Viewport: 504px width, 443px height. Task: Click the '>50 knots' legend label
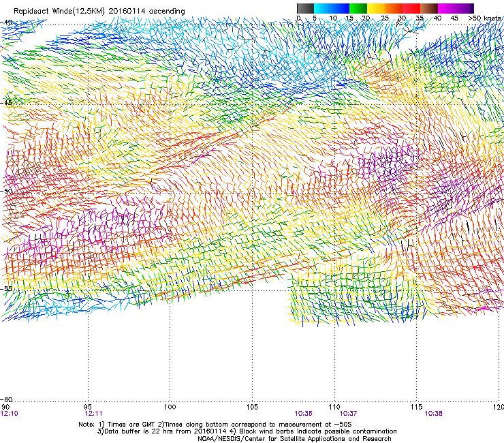point(484,18)
